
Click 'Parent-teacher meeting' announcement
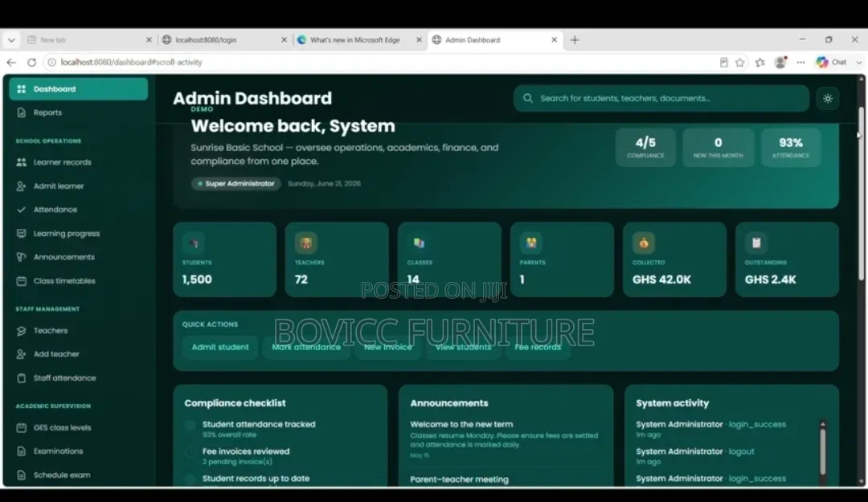click(x=460, y=480)
